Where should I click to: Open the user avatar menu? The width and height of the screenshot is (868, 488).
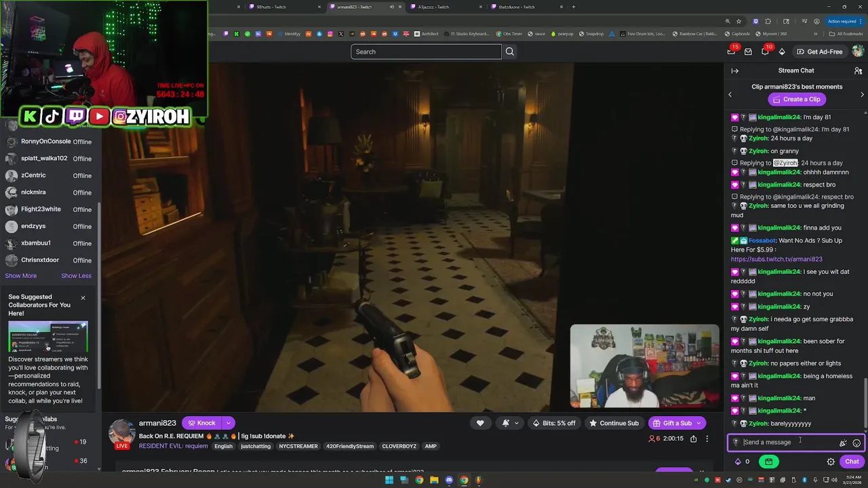click(x=858, y=52)
